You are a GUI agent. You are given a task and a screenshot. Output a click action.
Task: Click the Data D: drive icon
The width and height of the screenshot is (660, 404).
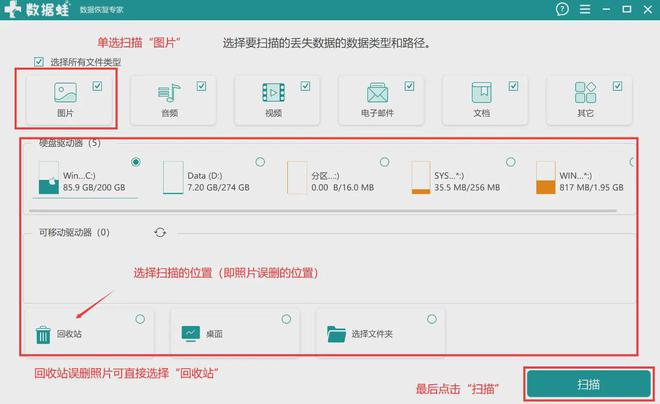[x=173, y=178]
